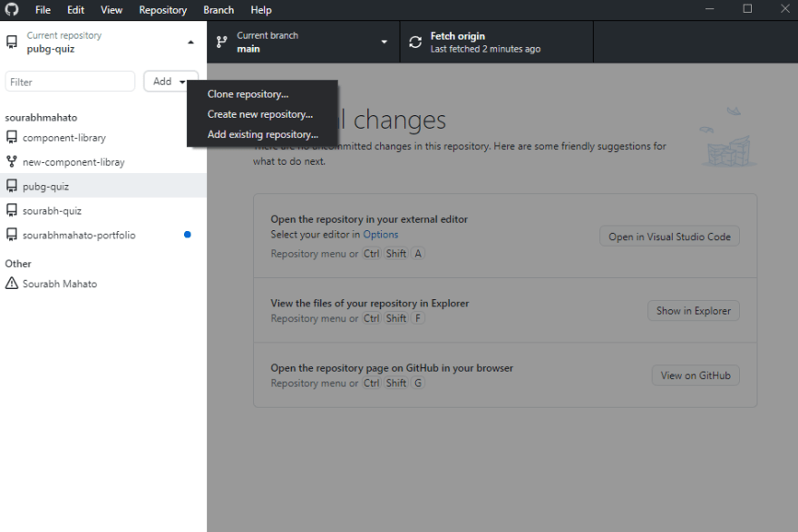
Task: Click the warning triangle icon beside Sourabh Mahato
Action: tap(12, 284)
